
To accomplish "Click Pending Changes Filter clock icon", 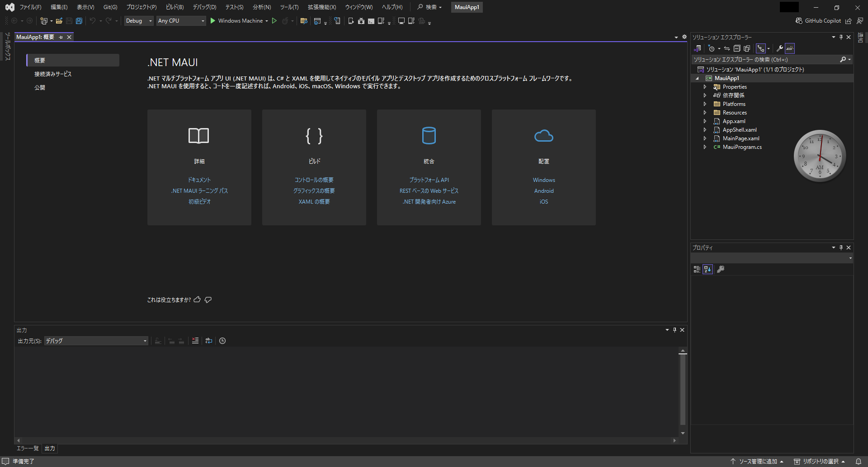I will (x=711, y=48).
